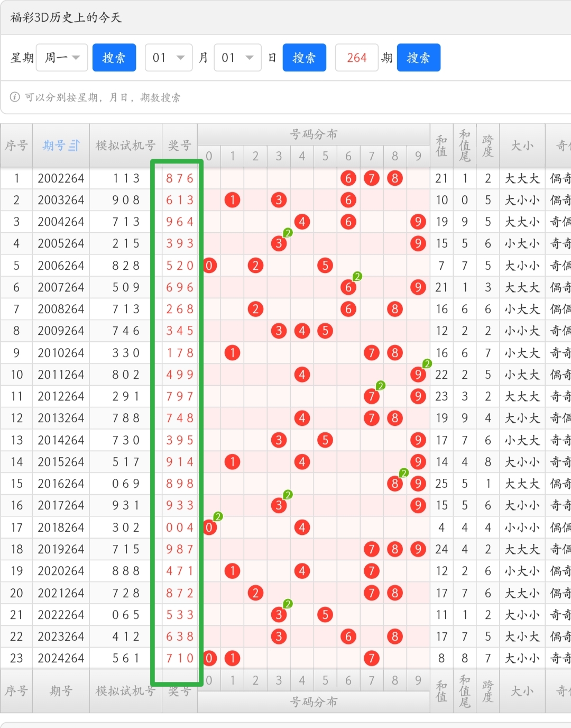Click the green 2 badge in row 2005264
571x728 pixels.
[288, 233]
